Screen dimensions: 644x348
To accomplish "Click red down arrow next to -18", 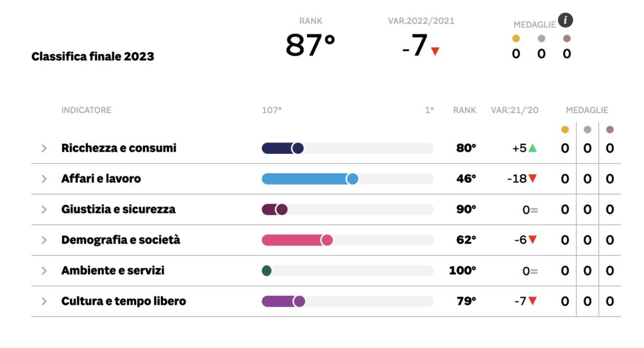I will (x=532, y=178).
